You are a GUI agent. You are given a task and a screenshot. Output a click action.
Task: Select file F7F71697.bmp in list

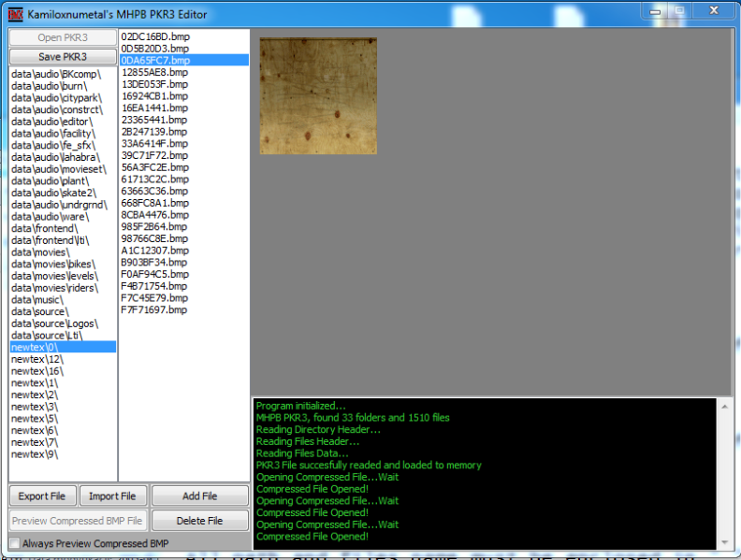(x=154, y=310)
